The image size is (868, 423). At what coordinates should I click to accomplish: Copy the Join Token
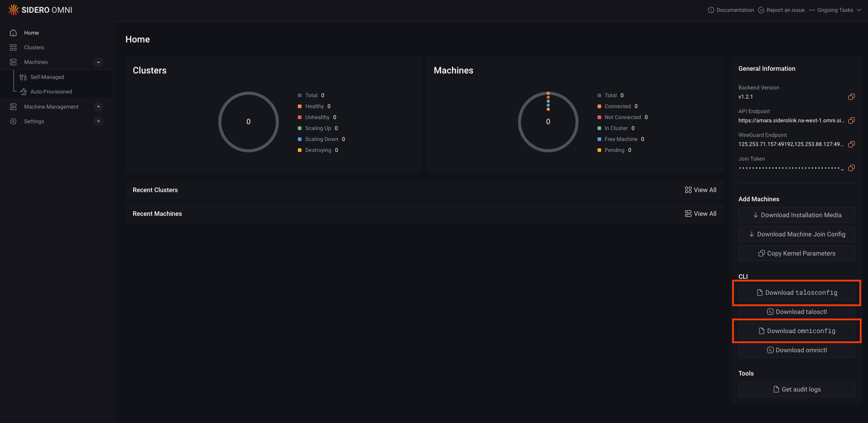(x=851, y=168)
